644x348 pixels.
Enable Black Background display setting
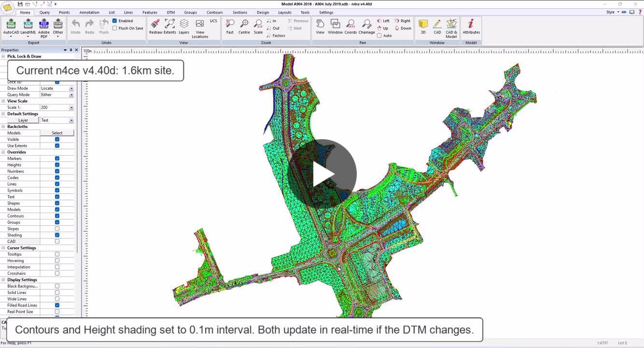pyautogui.click(x=57, y=286)
